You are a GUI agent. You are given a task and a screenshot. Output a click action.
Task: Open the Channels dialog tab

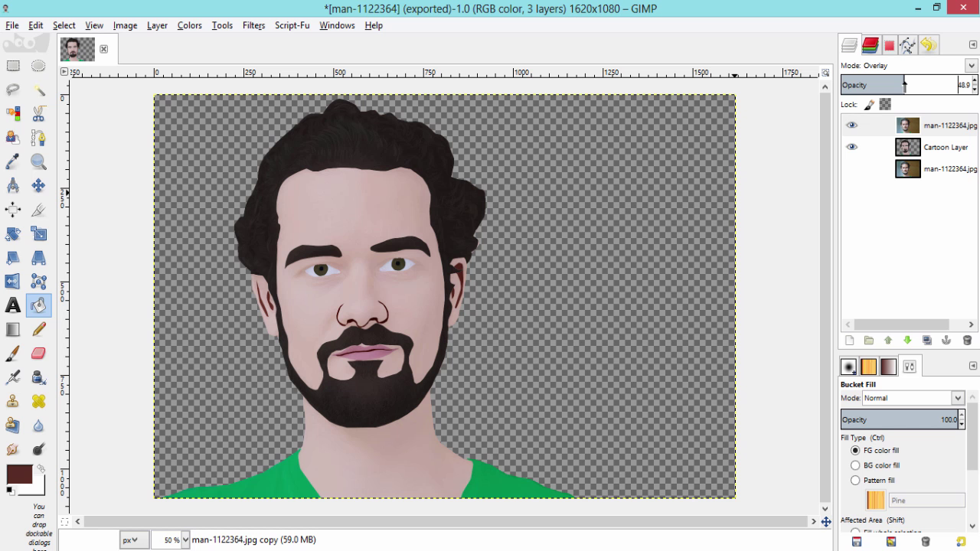(869, 44)
